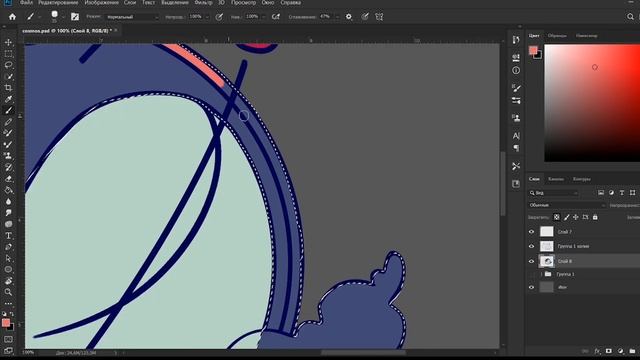Click the foreground swatch in Color panel
Image resolution: width=640 pixels, height=360 pixels.
[533, 50]
